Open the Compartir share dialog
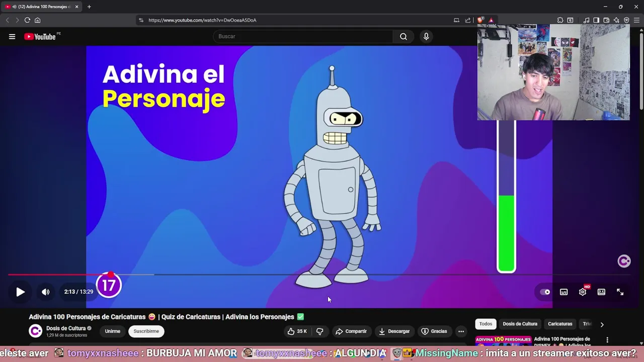 (x=351, y=331)
